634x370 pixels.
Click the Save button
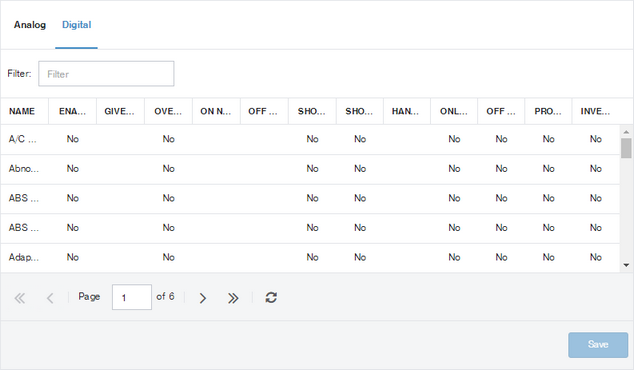coord(598,345)
